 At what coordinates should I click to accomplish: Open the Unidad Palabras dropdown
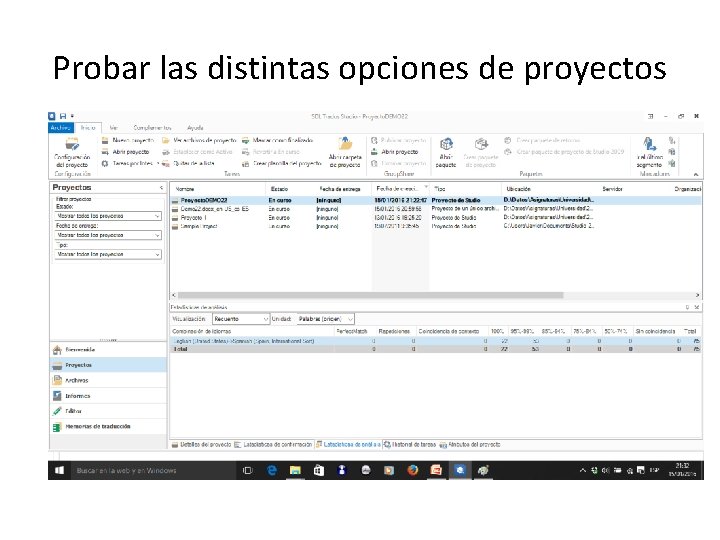pos(326,319)
